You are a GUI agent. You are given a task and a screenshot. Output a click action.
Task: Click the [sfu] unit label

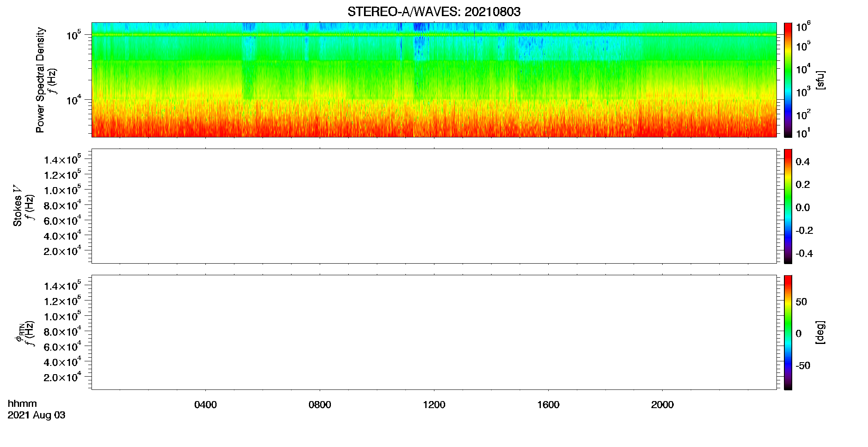[820, 80]
